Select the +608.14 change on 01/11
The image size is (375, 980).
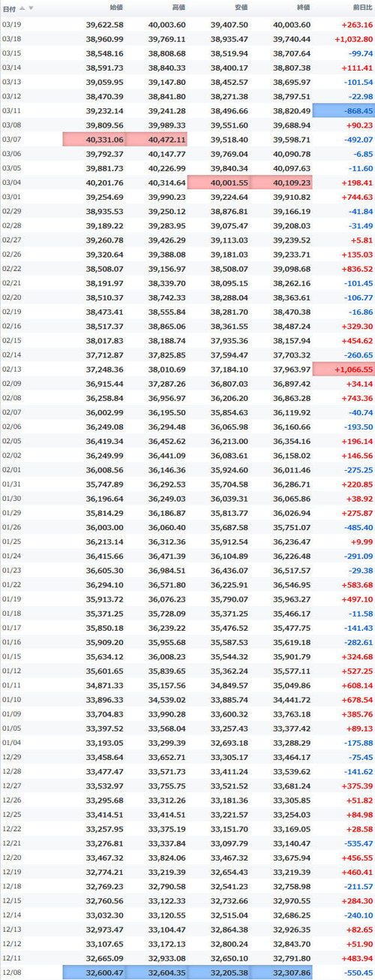357,686
